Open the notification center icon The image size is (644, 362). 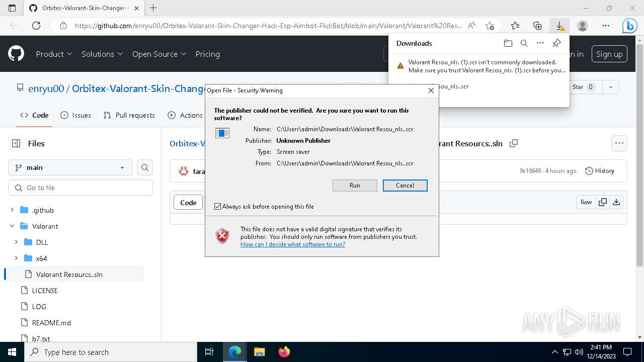(627, 352)
